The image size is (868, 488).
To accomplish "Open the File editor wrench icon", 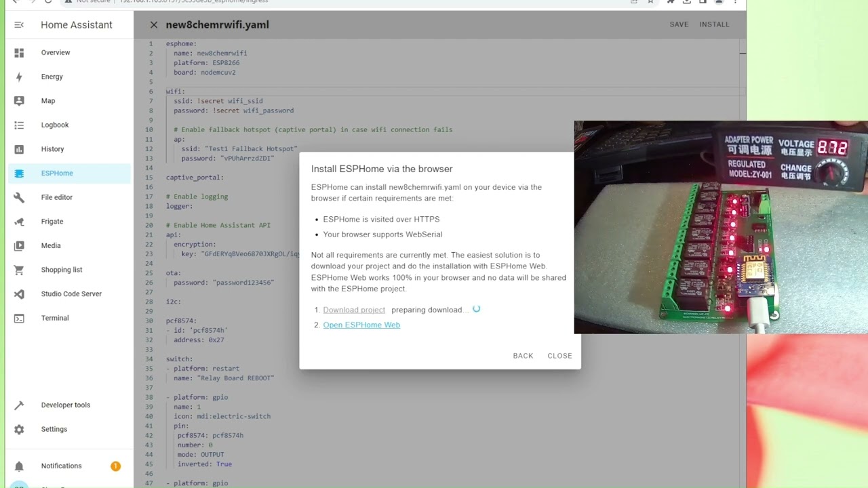I will [19, 197].
